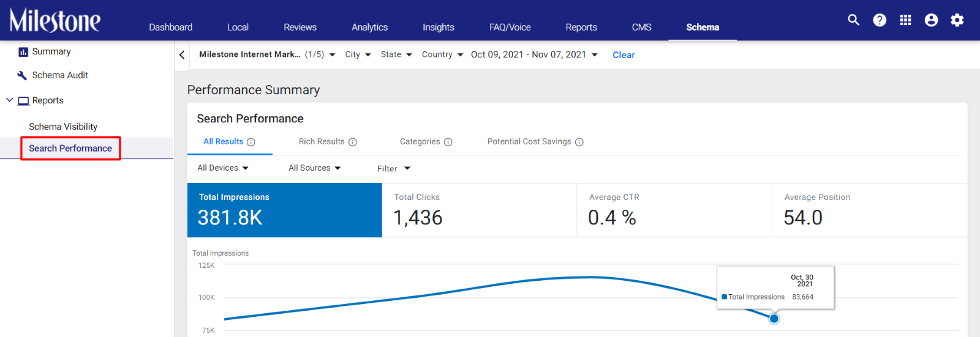Open the All Sources dropdown
980x337 pixels.
tap(315, 168)
